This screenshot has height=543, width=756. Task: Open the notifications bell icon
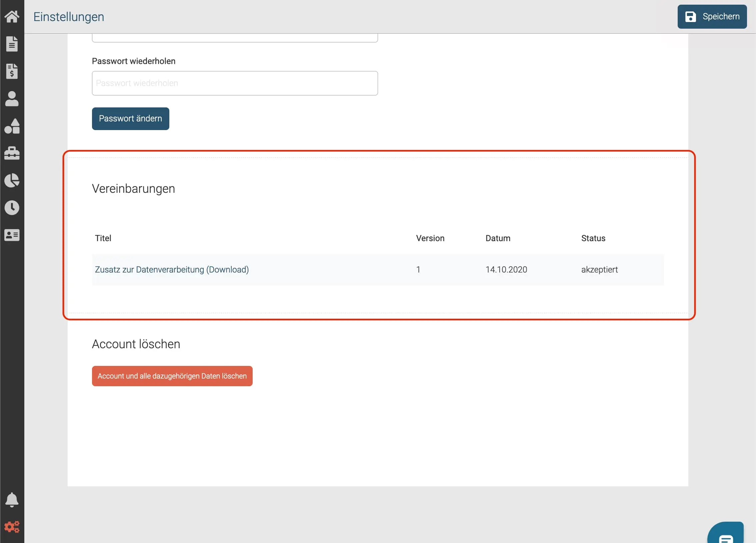[12, 500]
